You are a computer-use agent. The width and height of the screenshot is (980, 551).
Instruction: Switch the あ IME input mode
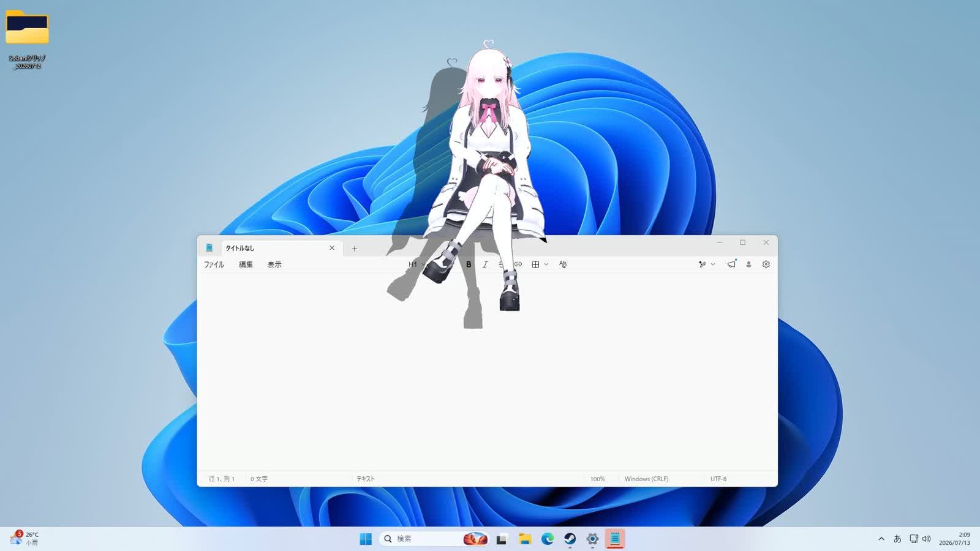[897, 539]
